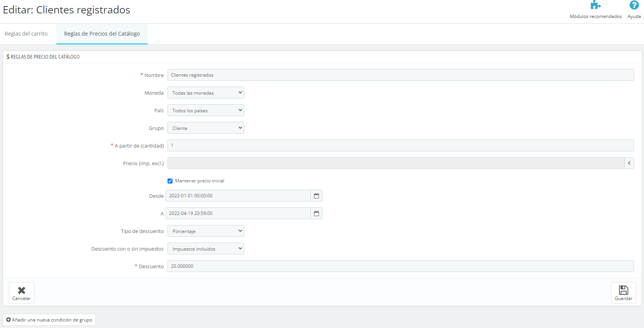644x328 pixels.
Task: Open the Módulos recomendados puzzle icon
Action: [595, 5]
